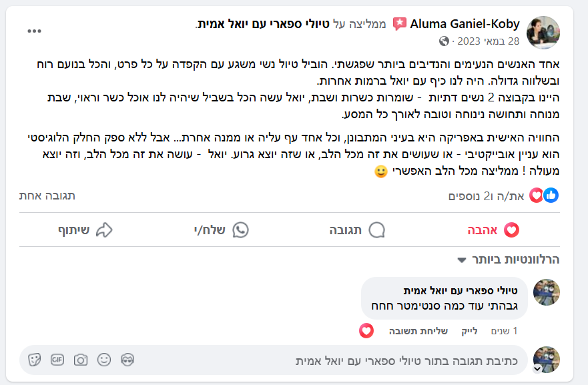Toggle the Love (אהבה) reaction on the post

click(x=493, y=230)
